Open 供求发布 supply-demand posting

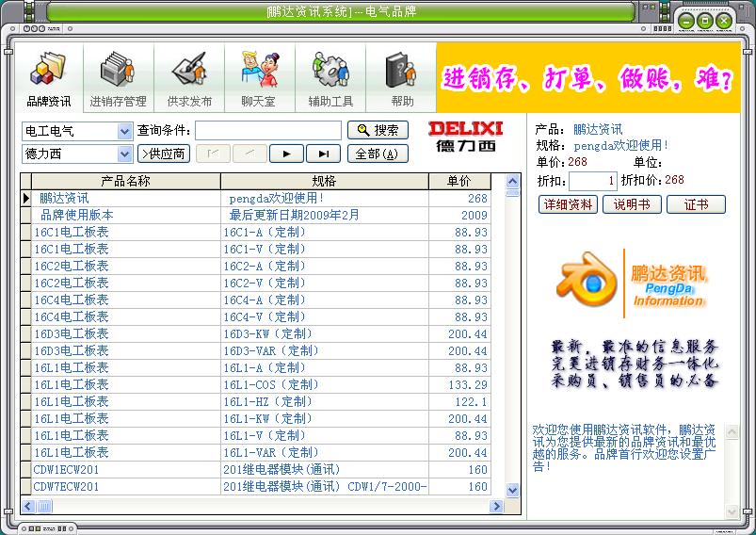click(x=189, y=80)
